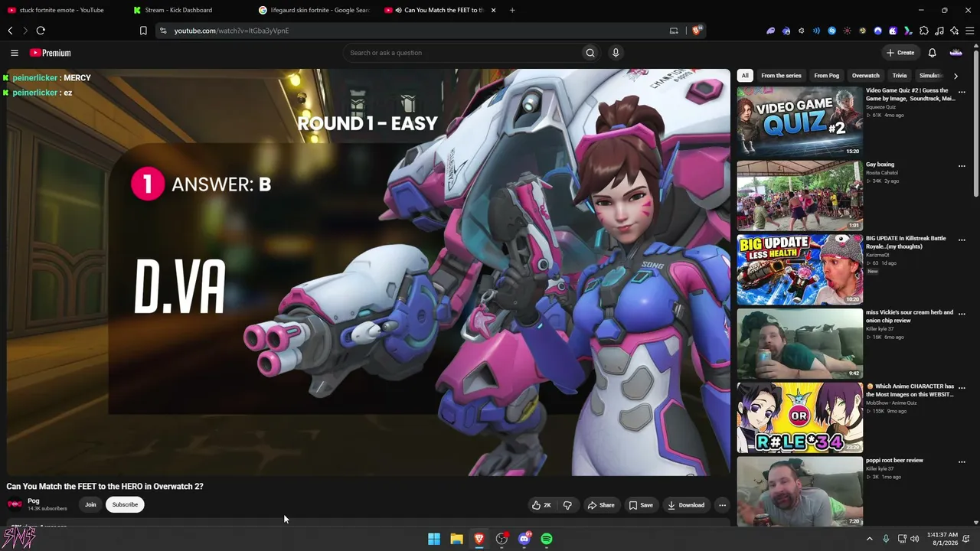This screenshot has height=551, width=980.
Task: Share the video
Action: point(601,505)
